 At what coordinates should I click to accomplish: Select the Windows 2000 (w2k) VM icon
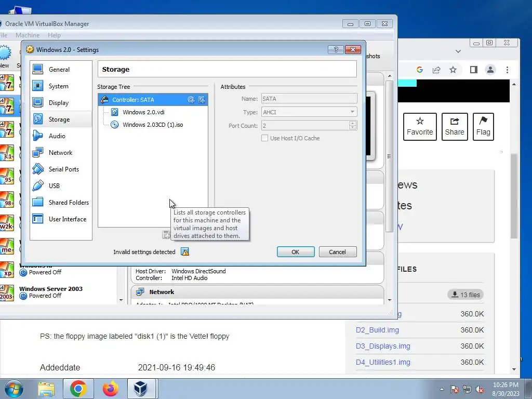[x=7, y=223]
